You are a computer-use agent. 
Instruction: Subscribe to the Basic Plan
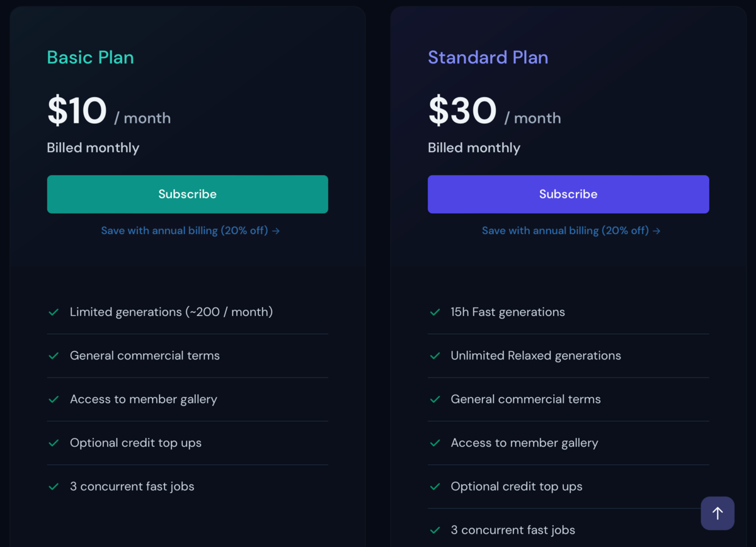coord(187,194)
